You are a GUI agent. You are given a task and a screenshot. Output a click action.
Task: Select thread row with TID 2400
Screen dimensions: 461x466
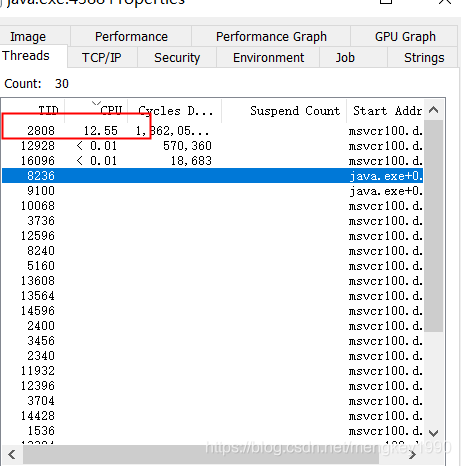[213, 326]
